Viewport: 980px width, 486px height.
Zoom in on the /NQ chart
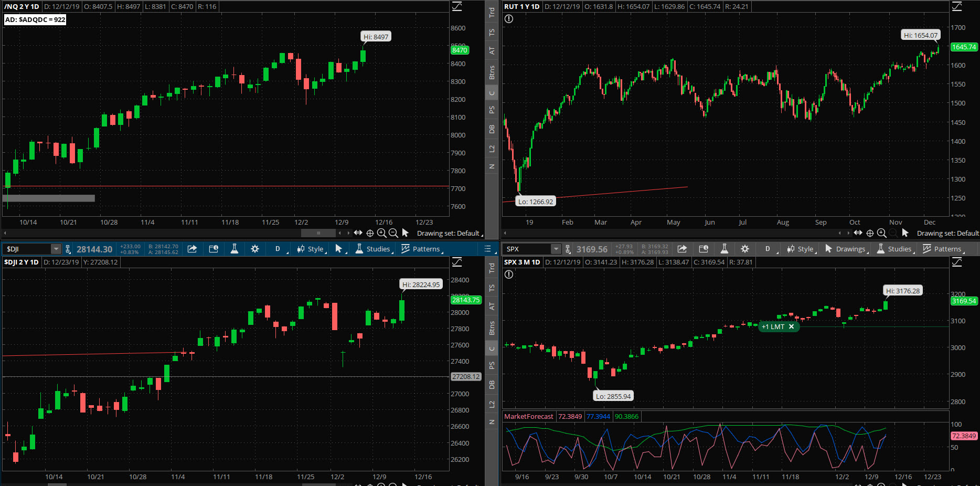click(381, 233)
